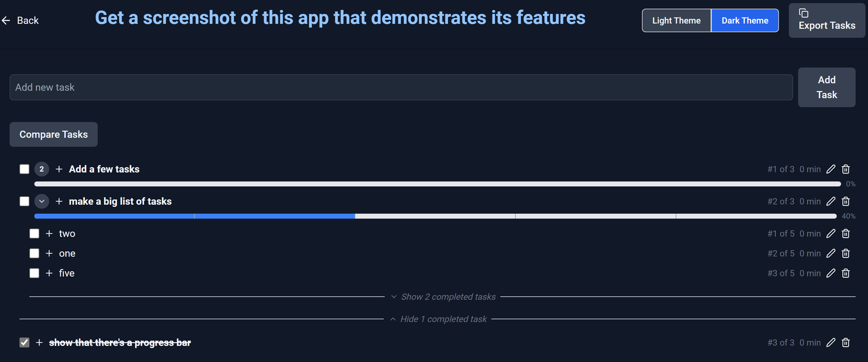Show 2 completed tasks
Screen dimensions: 868x362
[443, 297]
